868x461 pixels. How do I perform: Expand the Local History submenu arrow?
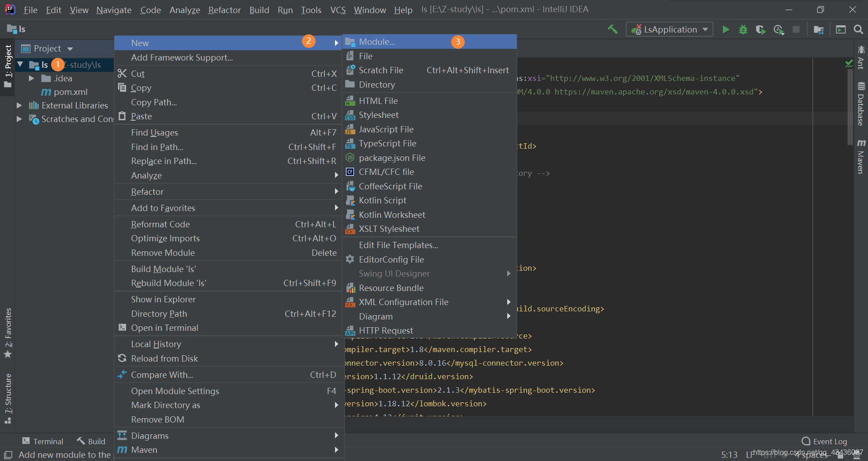[336, 344]
